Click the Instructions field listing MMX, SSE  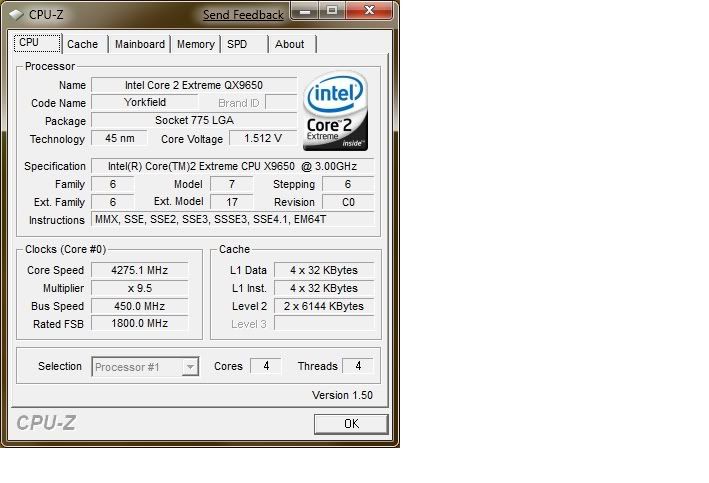point(232,219)
